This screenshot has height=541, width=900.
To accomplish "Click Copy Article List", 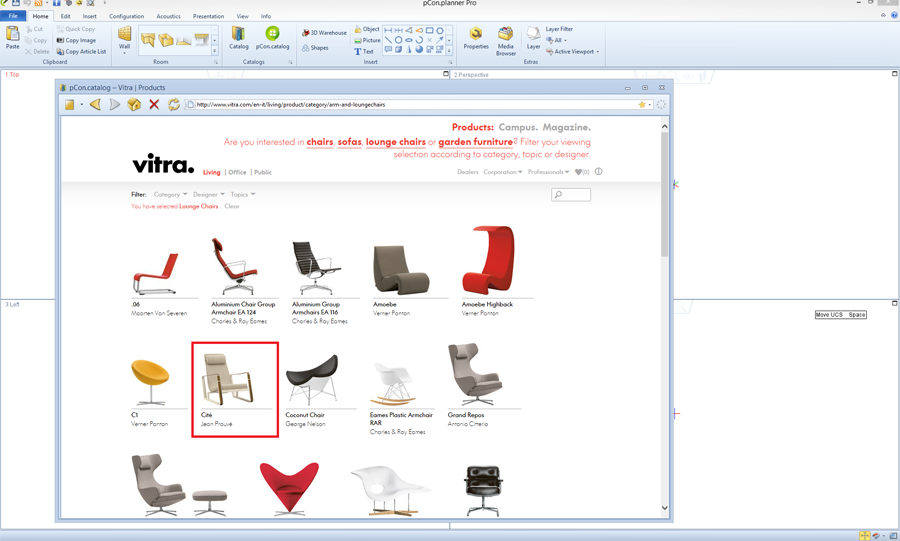I will pyautogui.click(x=82, y=52).
